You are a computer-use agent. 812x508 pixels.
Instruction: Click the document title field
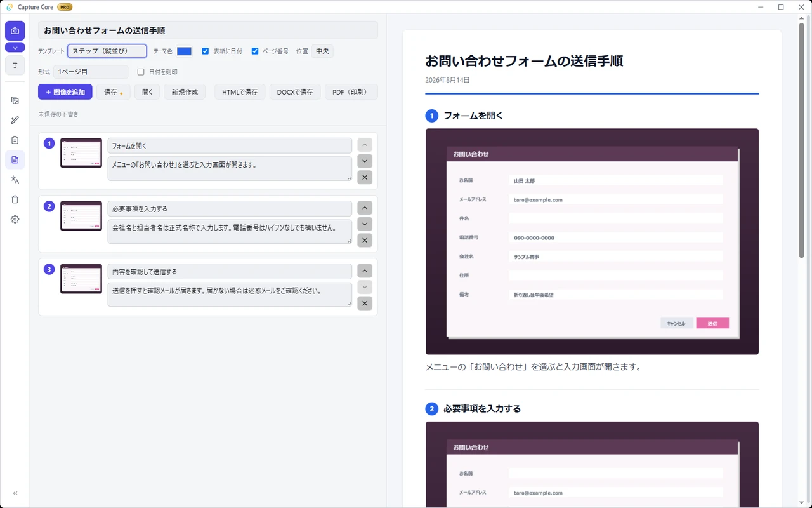(208, 30)
